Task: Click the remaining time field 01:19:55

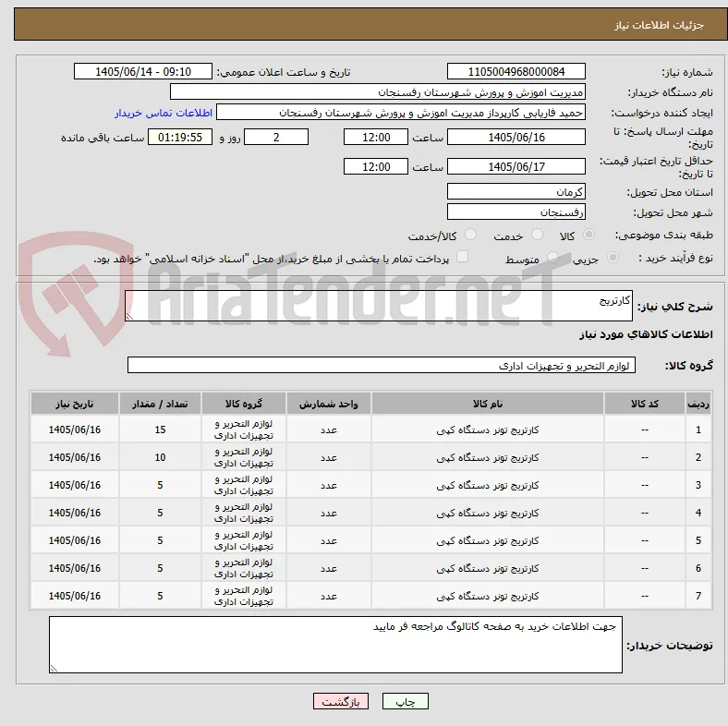Action: pyautogui.click(x=180, y=137)
